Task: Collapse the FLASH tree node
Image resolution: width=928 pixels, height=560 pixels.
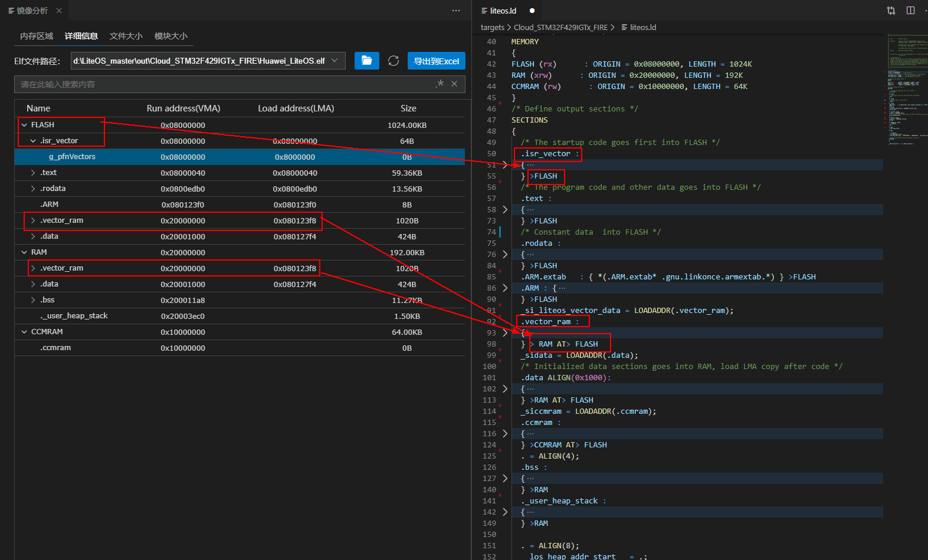Action: pos(24,125)
